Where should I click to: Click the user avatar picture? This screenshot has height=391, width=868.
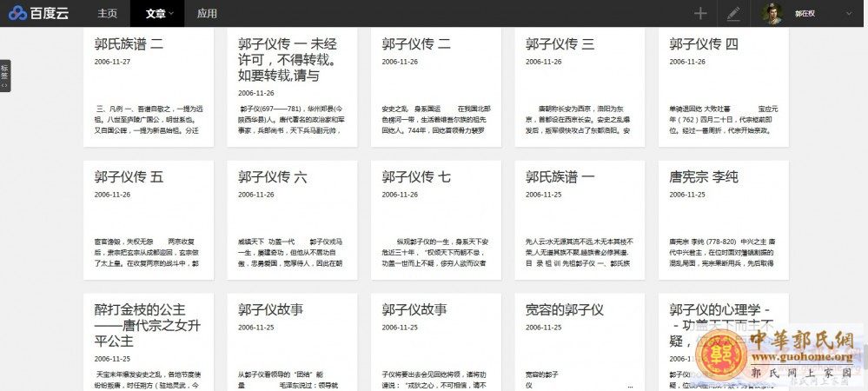coord(772,13)
